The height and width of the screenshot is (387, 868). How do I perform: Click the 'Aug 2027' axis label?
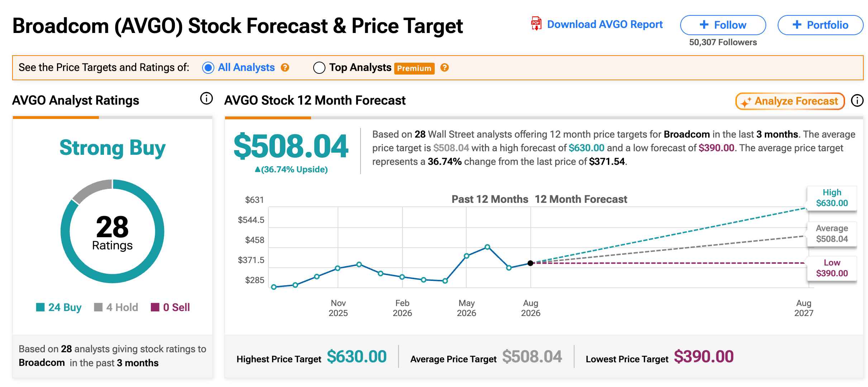804,308
